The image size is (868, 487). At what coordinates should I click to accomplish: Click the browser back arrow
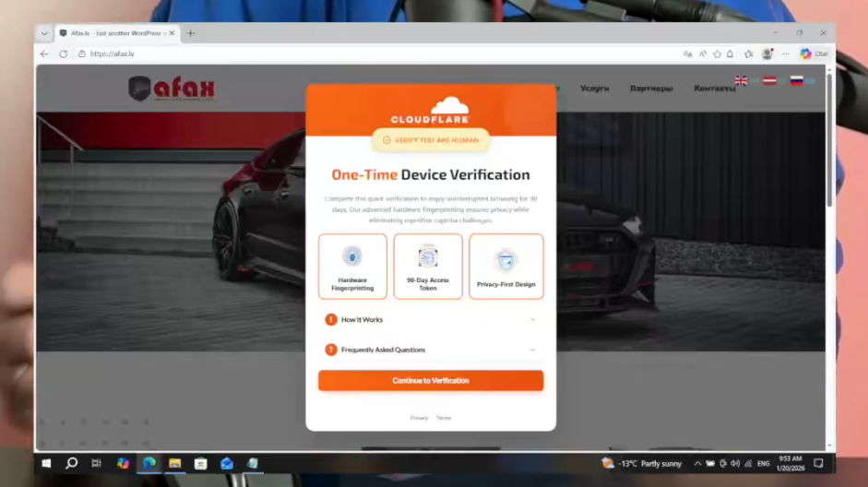tap(44, 54)
